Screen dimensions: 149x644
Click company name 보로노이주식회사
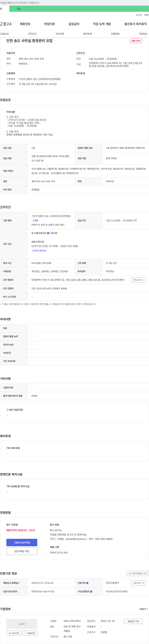point(72,621)
